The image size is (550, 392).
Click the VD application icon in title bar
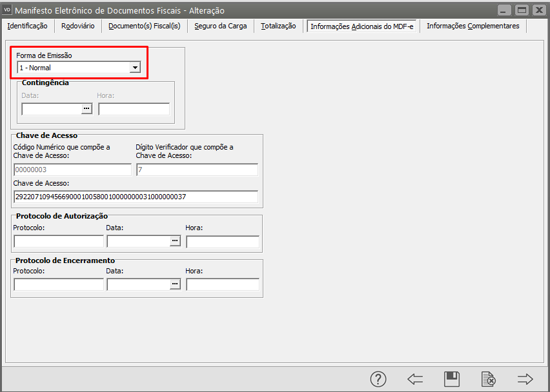click(7, 10)
